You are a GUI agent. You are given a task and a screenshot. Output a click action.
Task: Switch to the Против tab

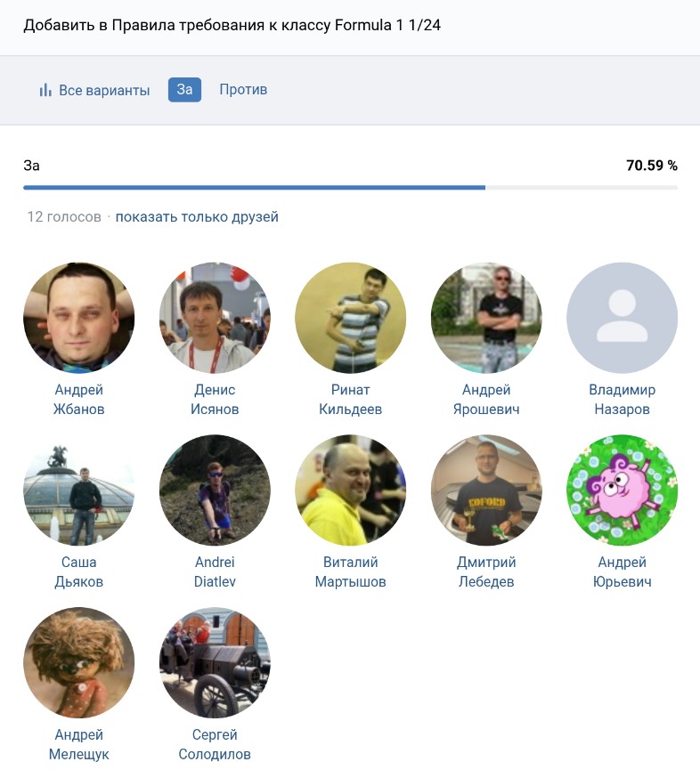tap(243, 90)
